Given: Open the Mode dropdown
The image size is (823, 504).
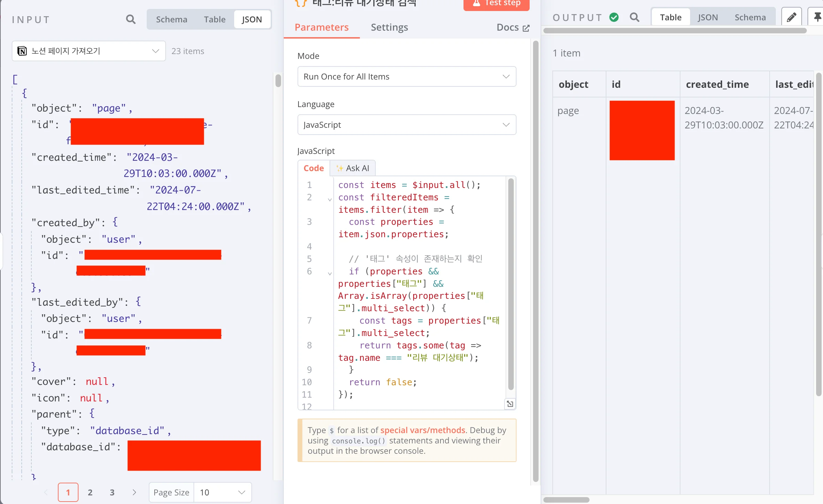Looking at the screenshot, I should tap(406, 76).
